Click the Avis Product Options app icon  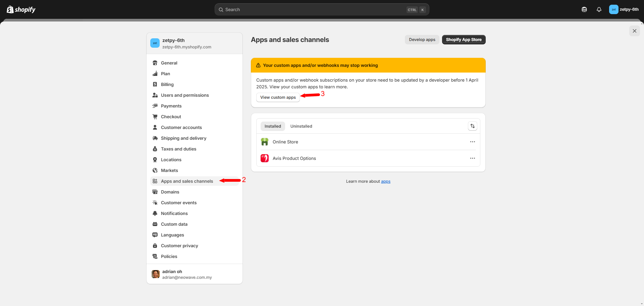point(265,158)
